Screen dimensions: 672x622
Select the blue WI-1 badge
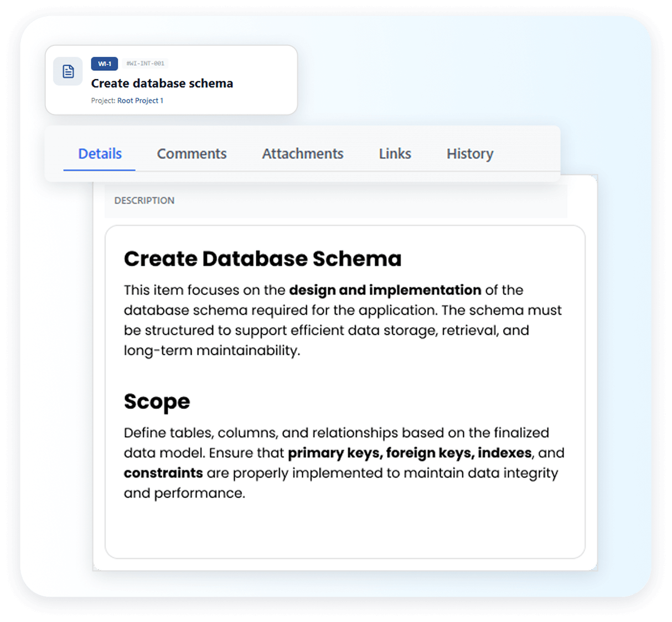click(x=105, y=64)
